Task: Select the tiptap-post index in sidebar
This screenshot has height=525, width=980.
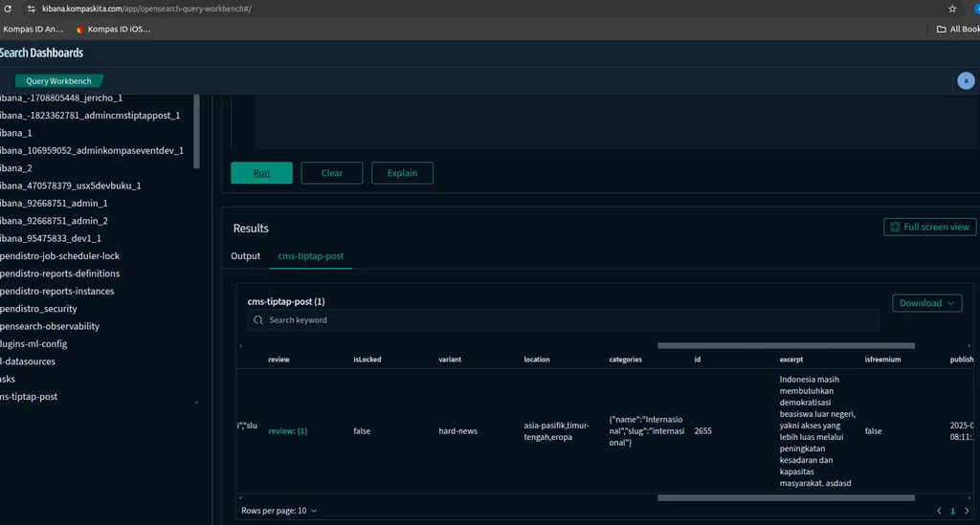Action: (29, 397)
